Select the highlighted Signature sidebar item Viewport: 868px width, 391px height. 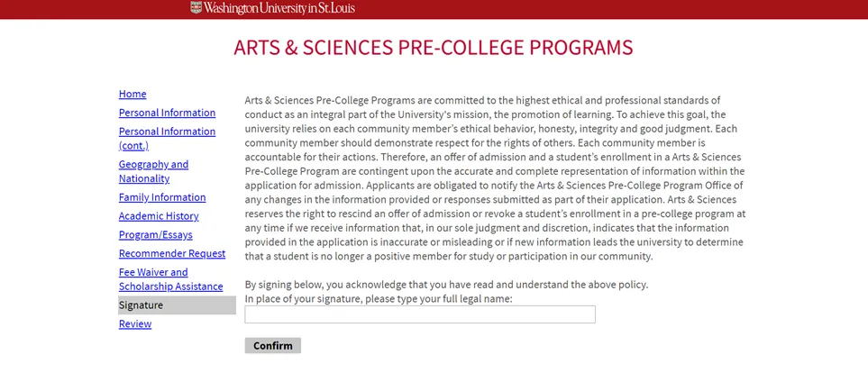click(142, 305)
